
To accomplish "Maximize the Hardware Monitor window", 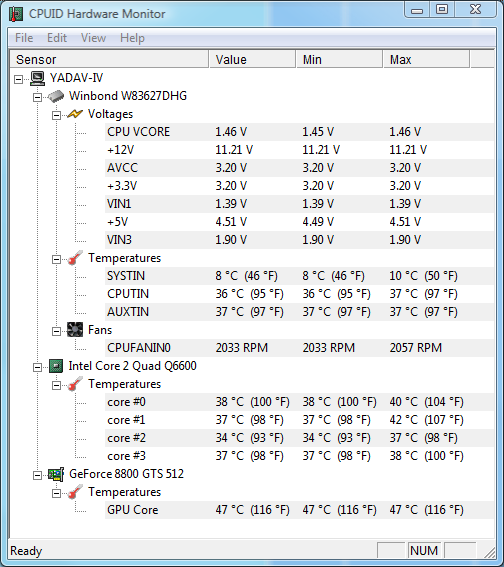I will click(442, 10).
